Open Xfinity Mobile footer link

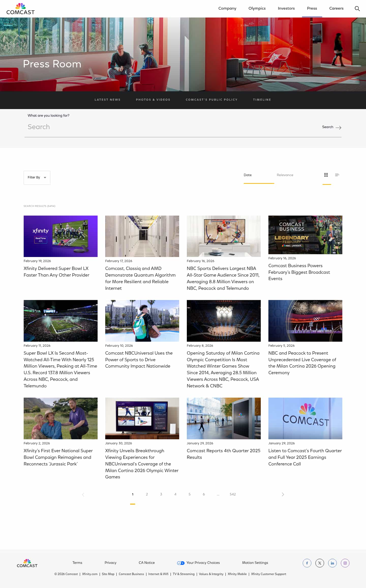pos(237,574)
